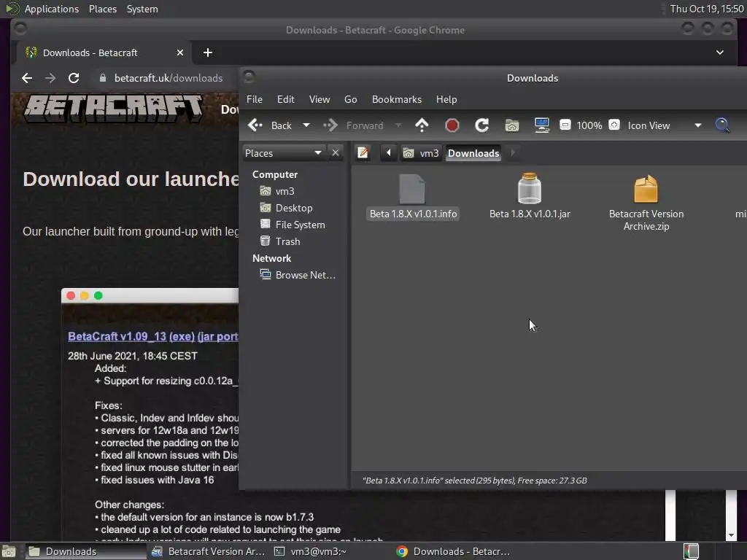Open the Help menu in file manager

tap(446, 99)
